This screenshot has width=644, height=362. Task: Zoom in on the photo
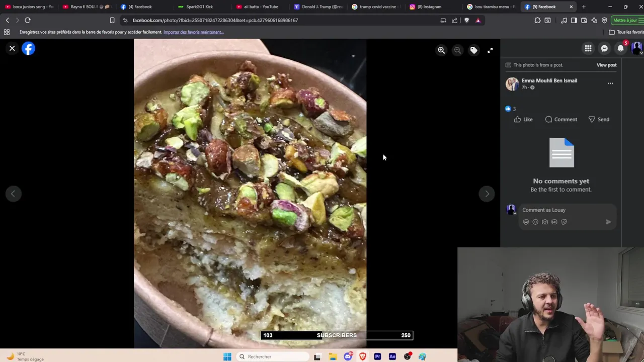441,50
